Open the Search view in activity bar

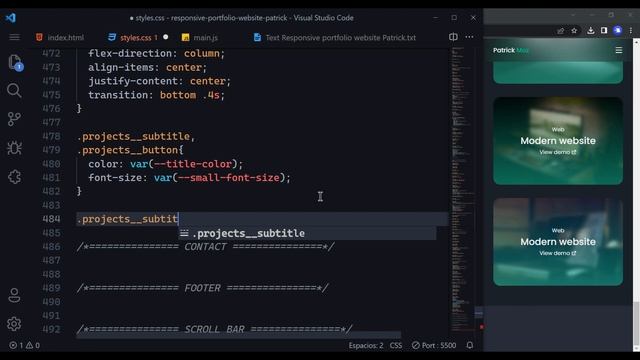[14, 90]
